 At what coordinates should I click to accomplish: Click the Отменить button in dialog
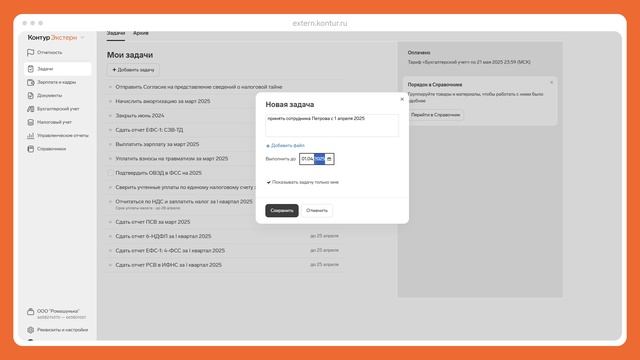click(x=317, y=211)
